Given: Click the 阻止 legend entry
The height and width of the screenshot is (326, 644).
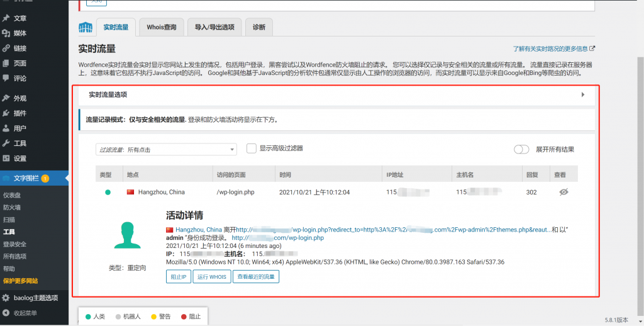Looking at the screenshot, I should pyautogui.click(x=191, y=317).
